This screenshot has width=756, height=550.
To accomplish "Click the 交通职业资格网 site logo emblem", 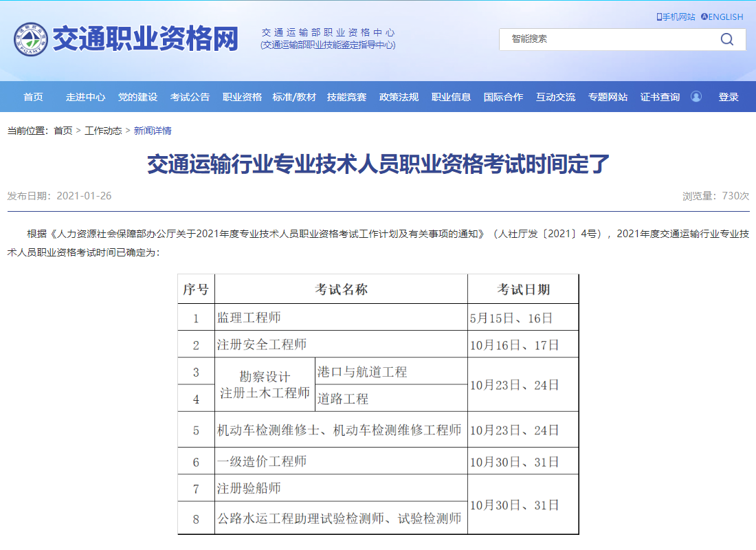I will tap(30, 39).
